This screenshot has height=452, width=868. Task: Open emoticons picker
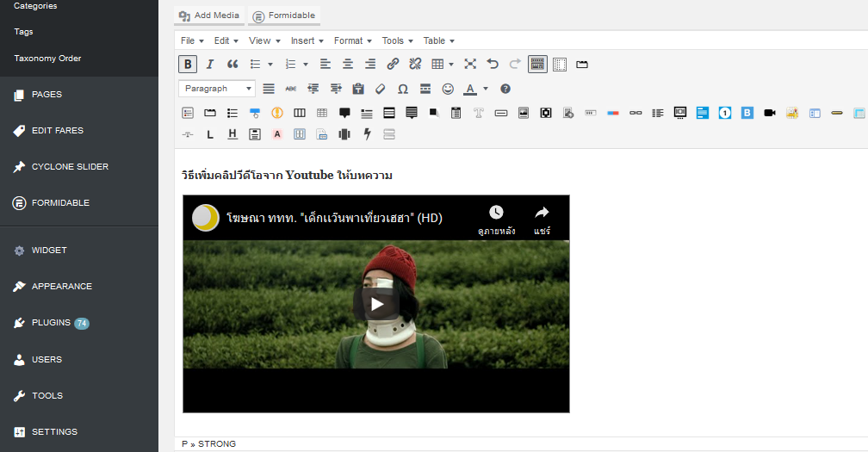coord(448,89)
